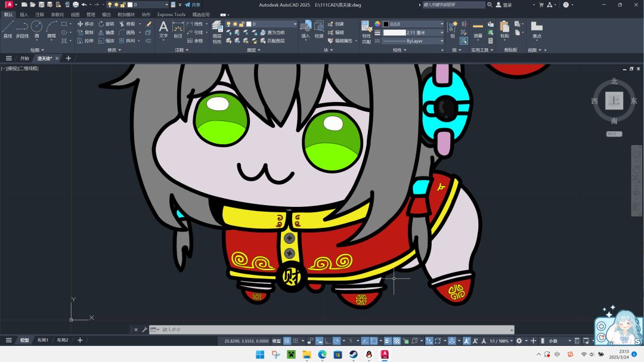Select the Text (文字) tool
Viewport: 644px width, 362px height.
click(163, 30)
